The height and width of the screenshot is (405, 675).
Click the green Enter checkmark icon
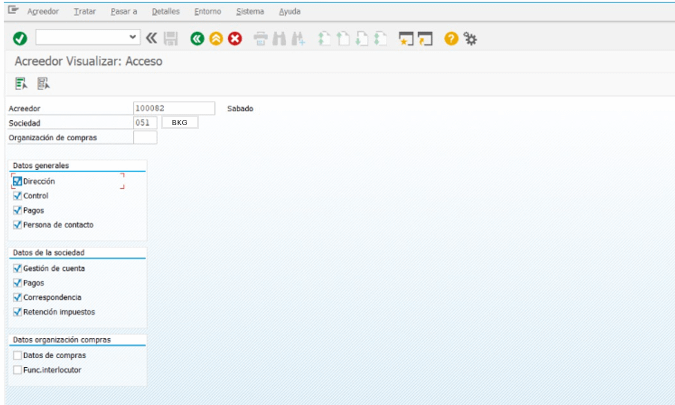pyautogui.click(x=20, y=38)
